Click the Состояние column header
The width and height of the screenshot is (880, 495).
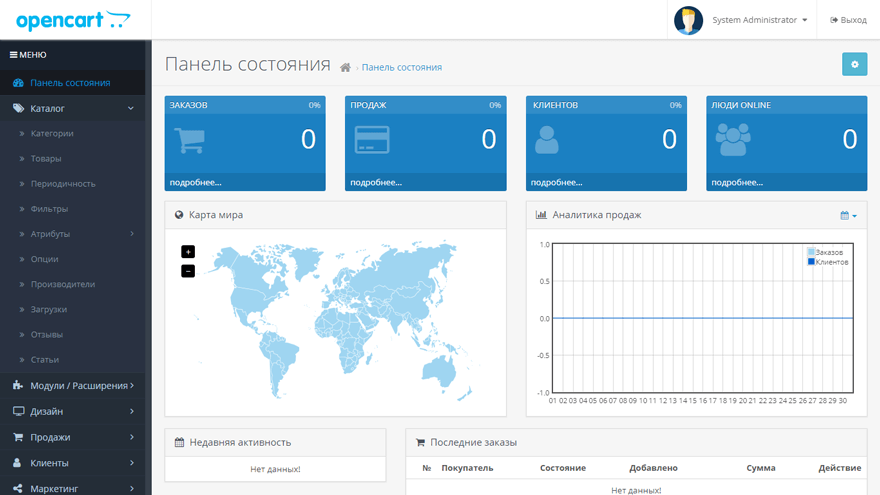click(563, 468)
